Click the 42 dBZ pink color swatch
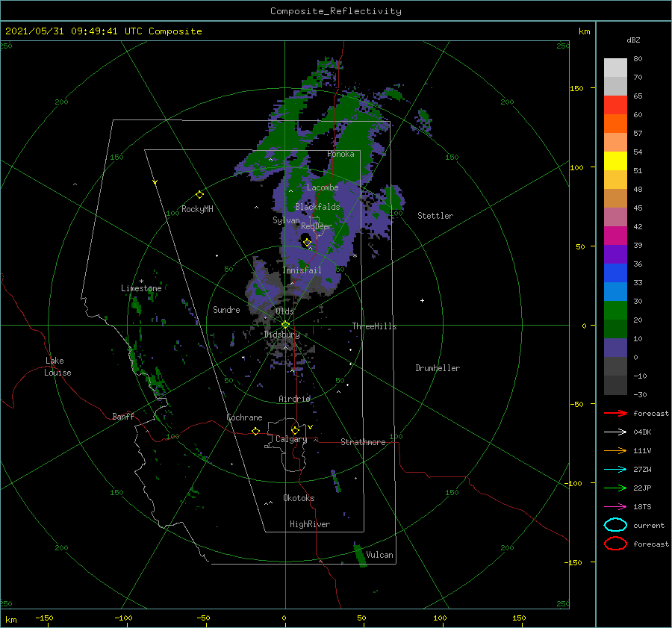 [x=615, y=217]
